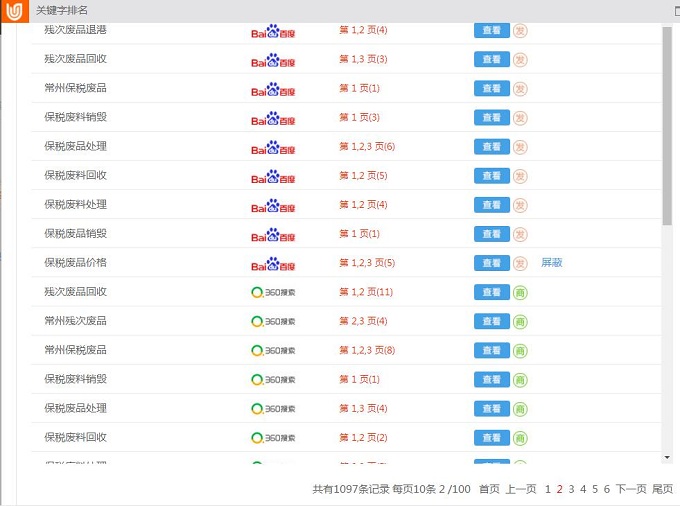Click the scrollbar down arrow

click(x=667, y=457)
